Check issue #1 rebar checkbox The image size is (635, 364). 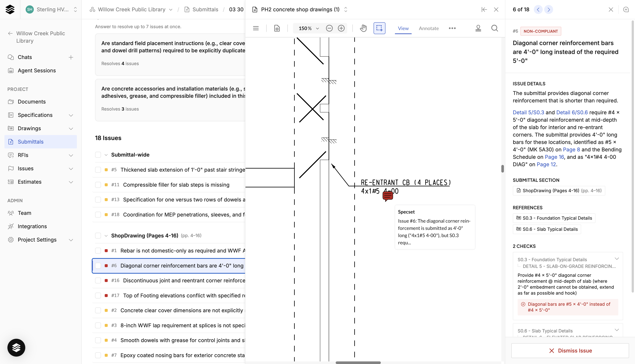[x=98, y=250]
